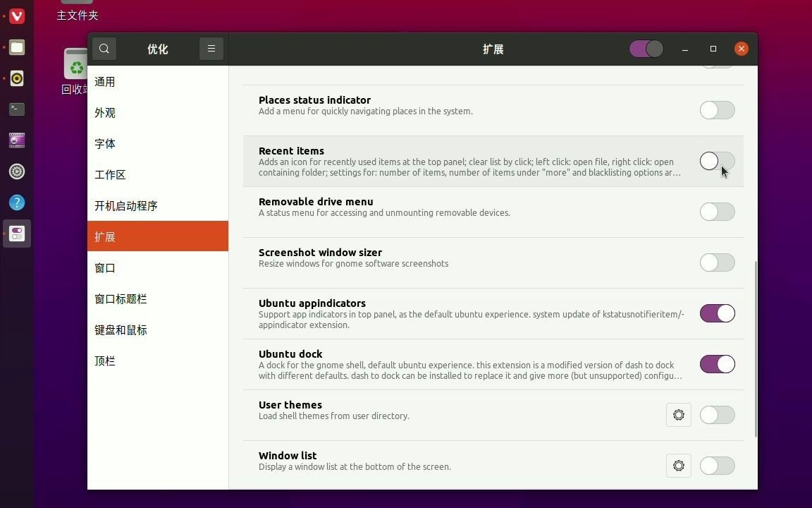812x508 pixels.
Task: Switch to the 顶栏 section
Action: tap(105, 361)
